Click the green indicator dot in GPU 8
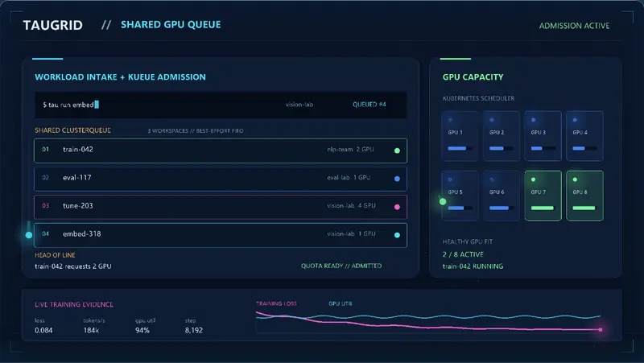The height and width of the screenshot is (363, 644). point(575,179)
